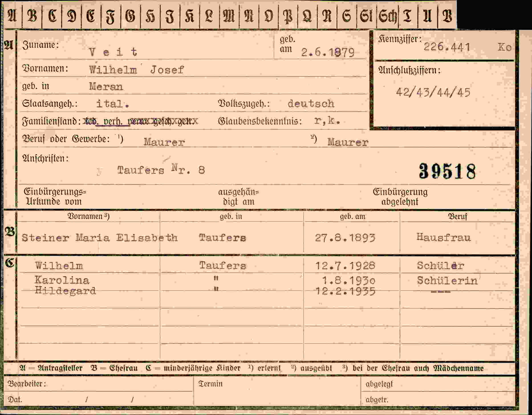
Task: Click the occupation "Schüler"
Action: [x=441, y=266]
